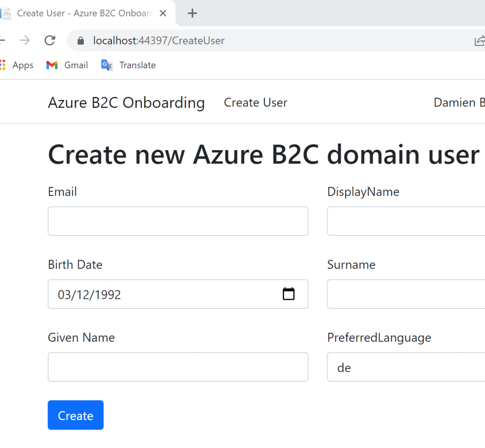Reload the current page
This screenshot has width=485, height=448.
(x=50, y=41)
